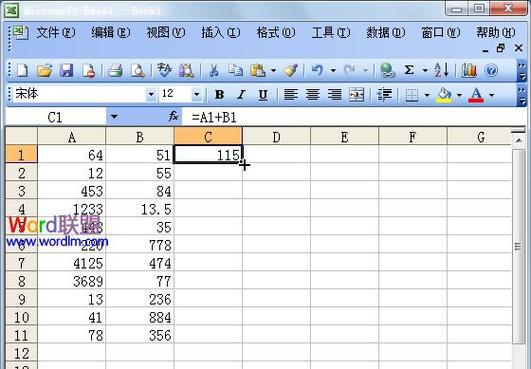Click the vertical scrollbar up arrow

(x=518, y=139)
